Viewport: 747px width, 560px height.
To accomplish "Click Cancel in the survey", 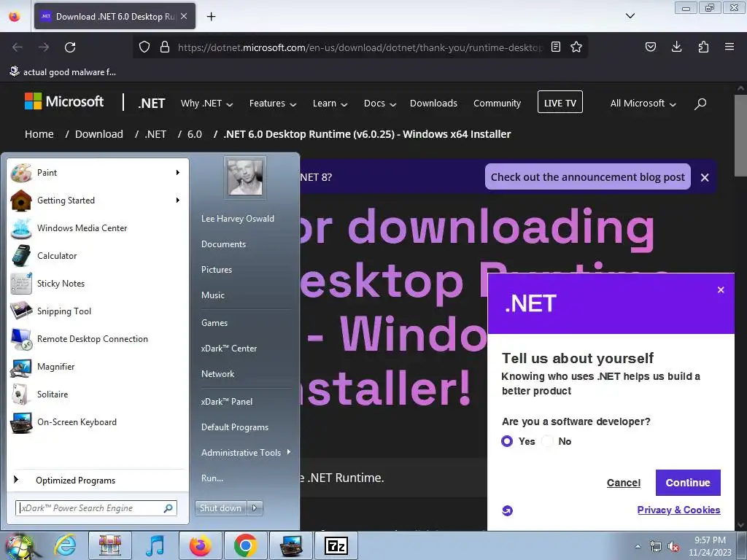I will click(623, 483).
